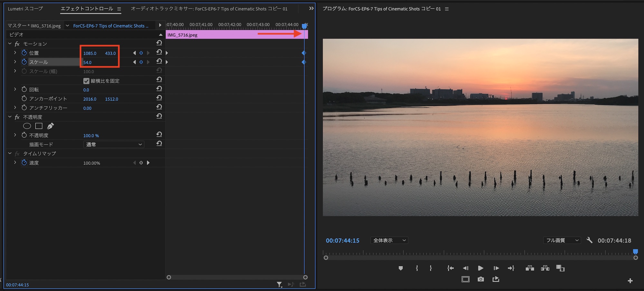Screen dimensions: 644x291
Task: Click the ellipse mask tool under opacity
Action: 27,126
